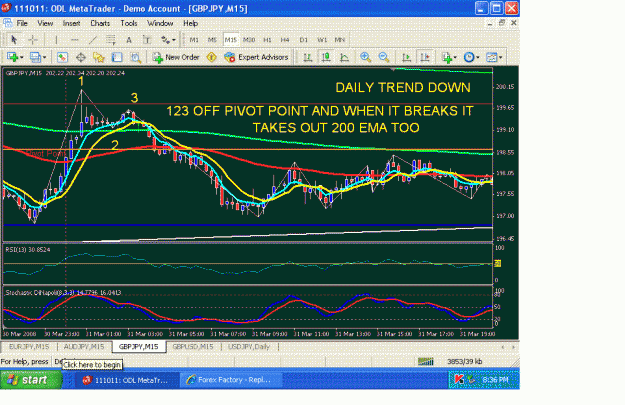Open the Tools menu

(129, 23)
